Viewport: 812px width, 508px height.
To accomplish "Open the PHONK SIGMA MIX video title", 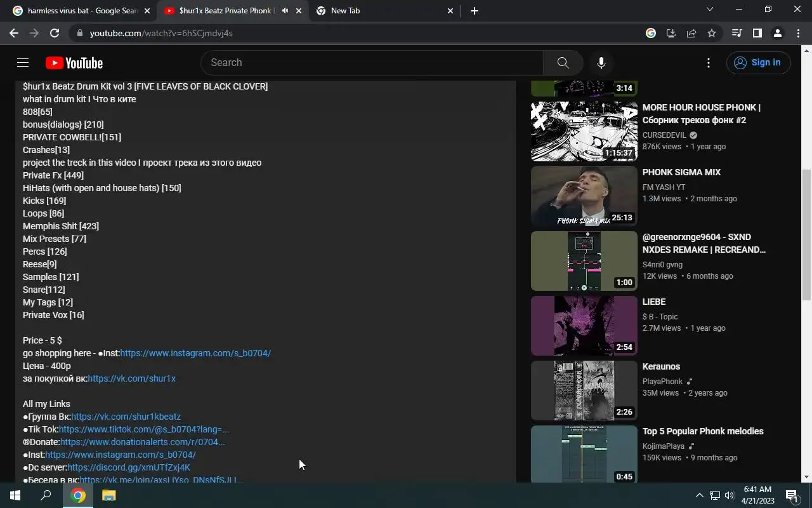I will pos(681,172).
